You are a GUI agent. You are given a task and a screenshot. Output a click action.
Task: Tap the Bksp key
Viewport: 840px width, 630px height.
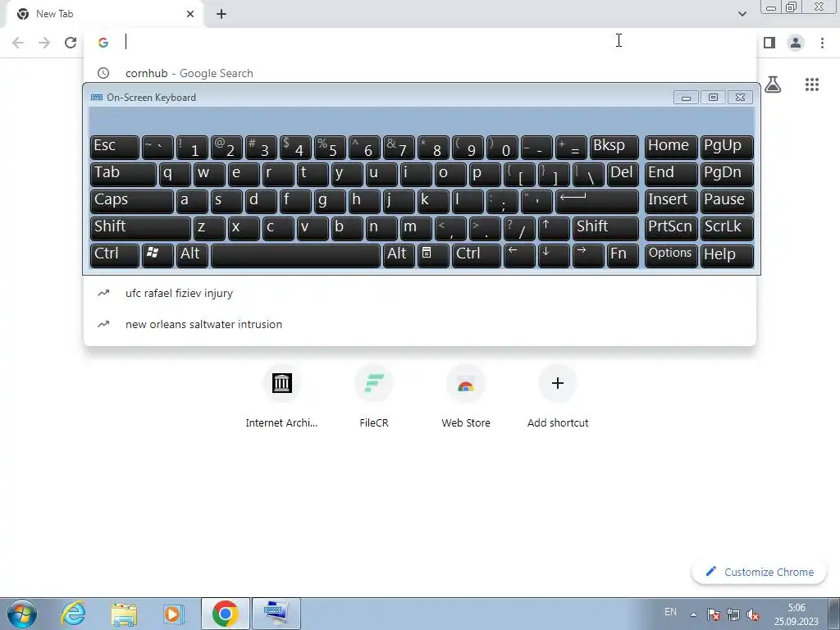[614, 147]
